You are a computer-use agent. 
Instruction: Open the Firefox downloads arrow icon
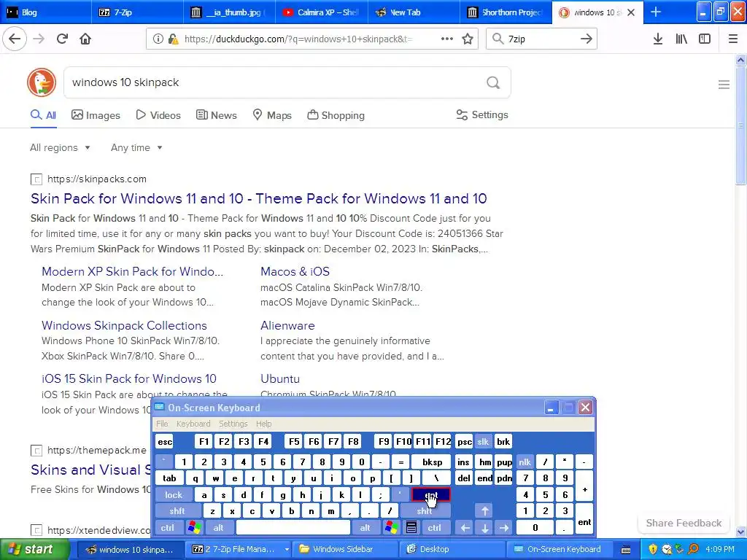658,39
